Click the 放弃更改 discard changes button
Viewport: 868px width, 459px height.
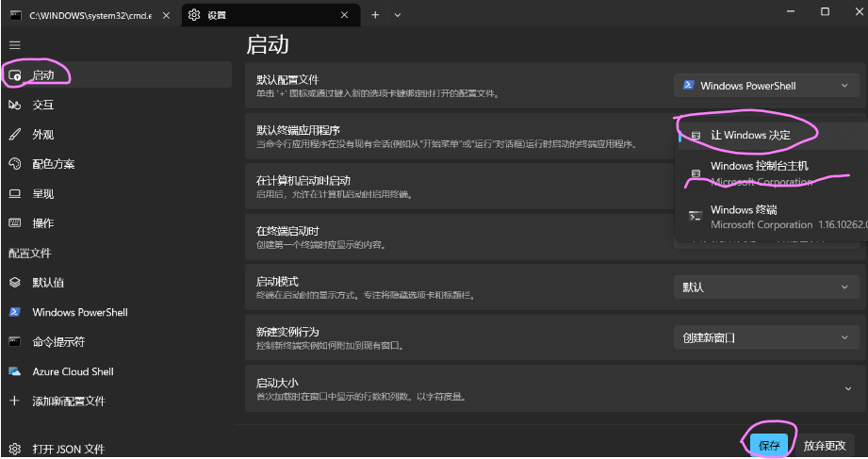click(825, 445)
